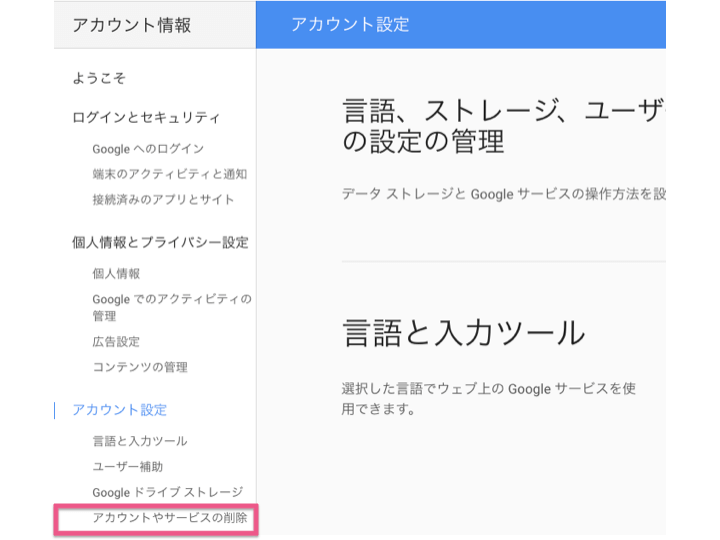Go to 広告設定 in sidebar
This screenshot has height=540, width=720.
tap(116, 342)
